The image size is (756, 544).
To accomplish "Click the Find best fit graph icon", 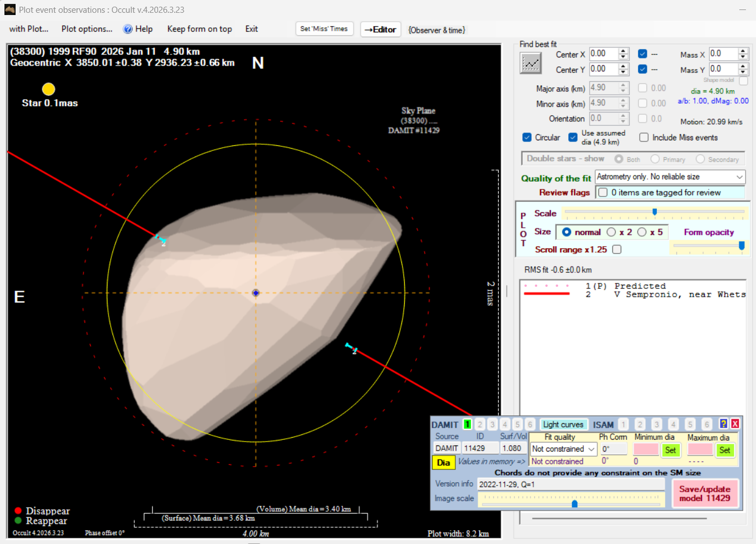I will click(x=531, y=63).
